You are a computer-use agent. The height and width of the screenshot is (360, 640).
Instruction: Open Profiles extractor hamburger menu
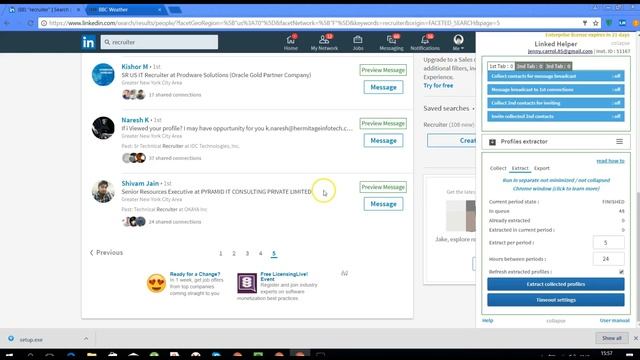(619, 142)
